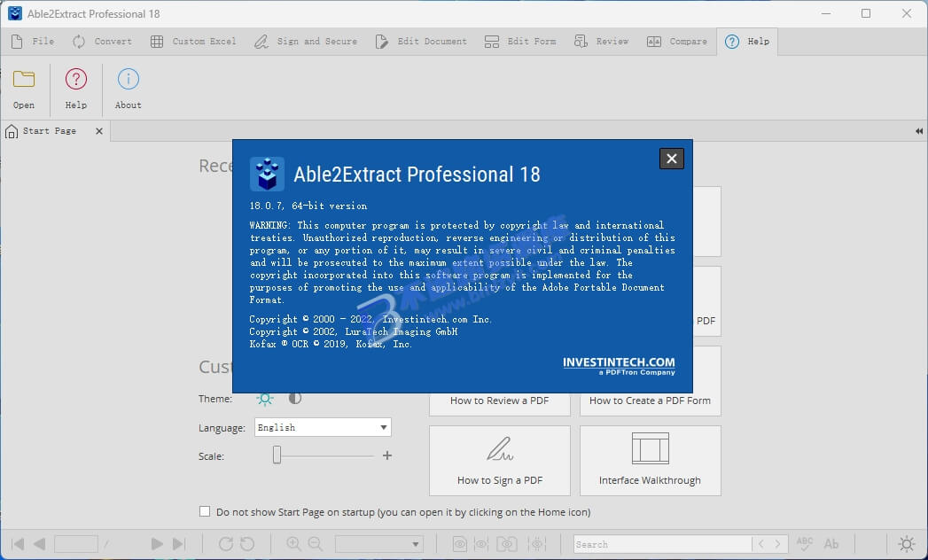Toggle the Ab case-sensitive search option
Image resolution: width=928 pixels, height=560 pixels.
pos(831,543)
